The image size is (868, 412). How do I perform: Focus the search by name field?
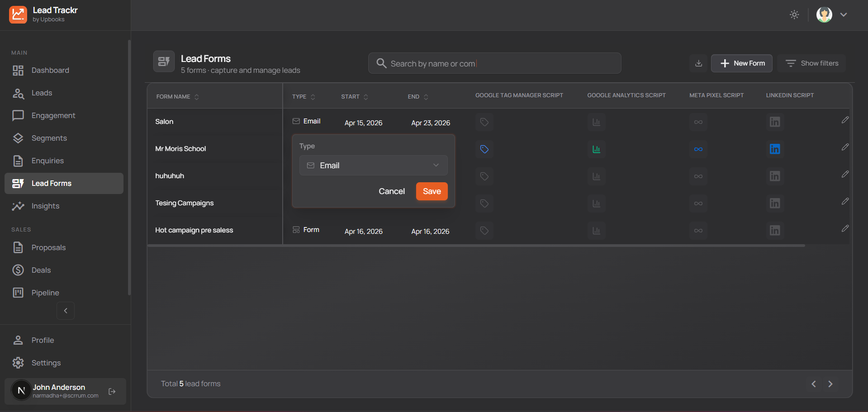pos(498,63)
